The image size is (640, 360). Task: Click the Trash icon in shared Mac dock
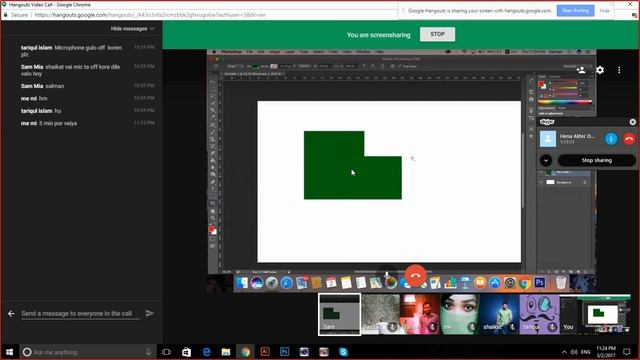[x=561, y=282]
